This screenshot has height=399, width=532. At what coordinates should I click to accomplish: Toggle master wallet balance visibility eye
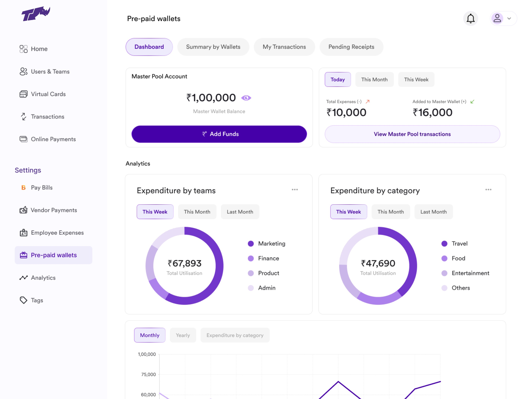pos(246,98)
